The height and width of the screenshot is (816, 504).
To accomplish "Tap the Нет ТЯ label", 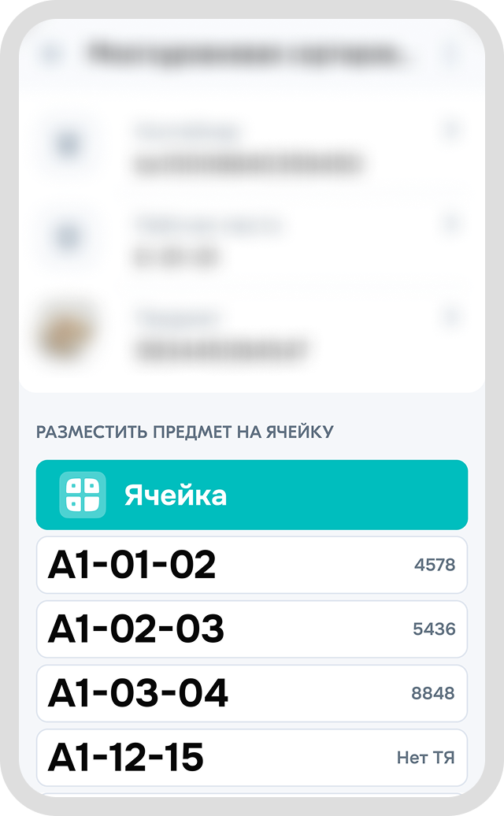I will coord(425,758).
